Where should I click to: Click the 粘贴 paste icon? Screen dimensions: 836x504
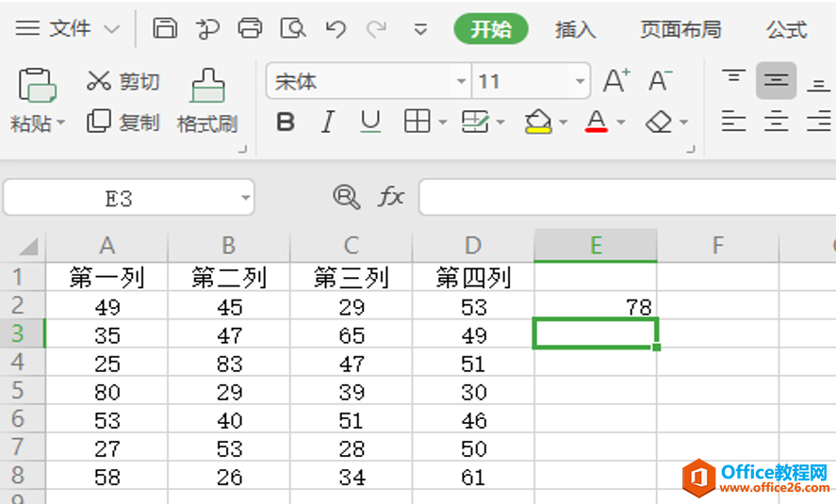point(37,85)
